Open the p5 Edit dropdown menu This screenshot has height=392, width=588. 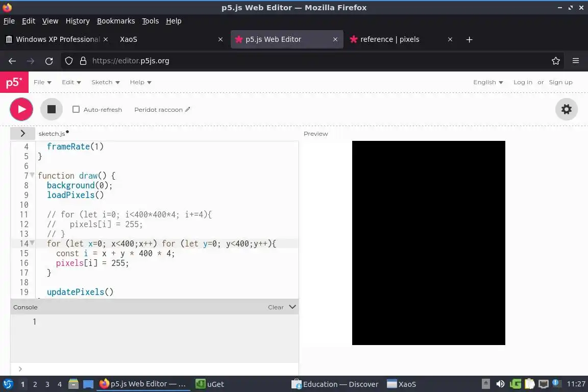[x=71, y=82]
